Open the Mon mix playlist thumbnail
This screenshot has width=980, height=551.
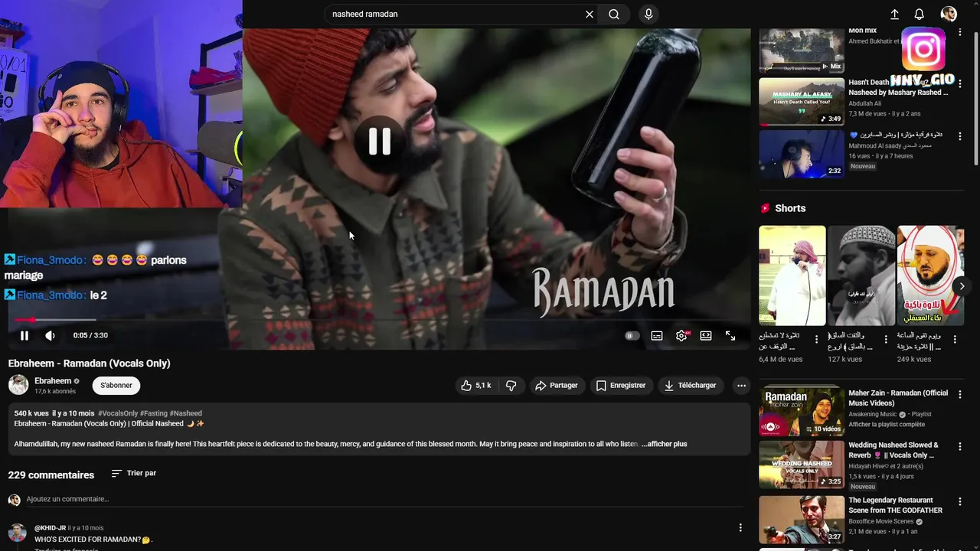(x=802, y=50)
